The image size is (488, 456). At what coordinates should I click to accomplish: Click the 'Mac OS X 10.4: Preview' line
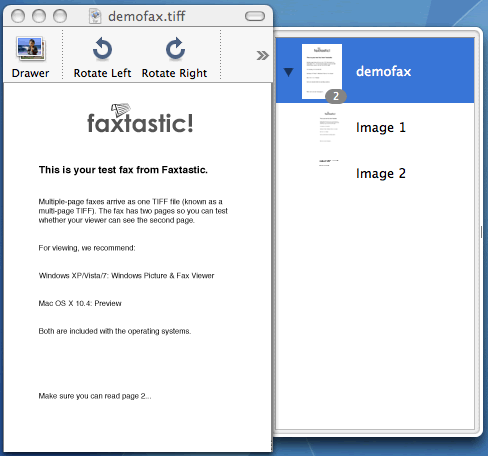point(80,303)
